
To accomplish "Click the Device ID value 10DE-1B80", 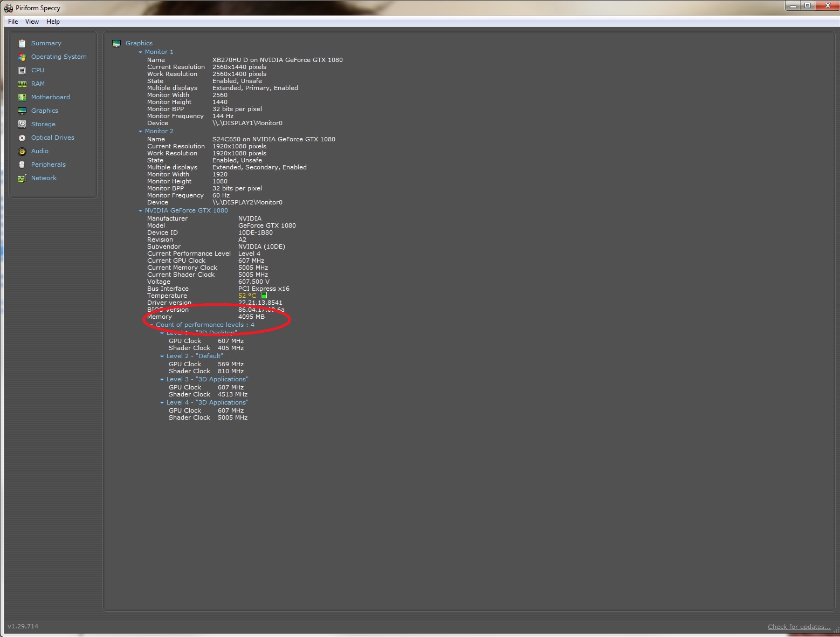I will [256, 232].
